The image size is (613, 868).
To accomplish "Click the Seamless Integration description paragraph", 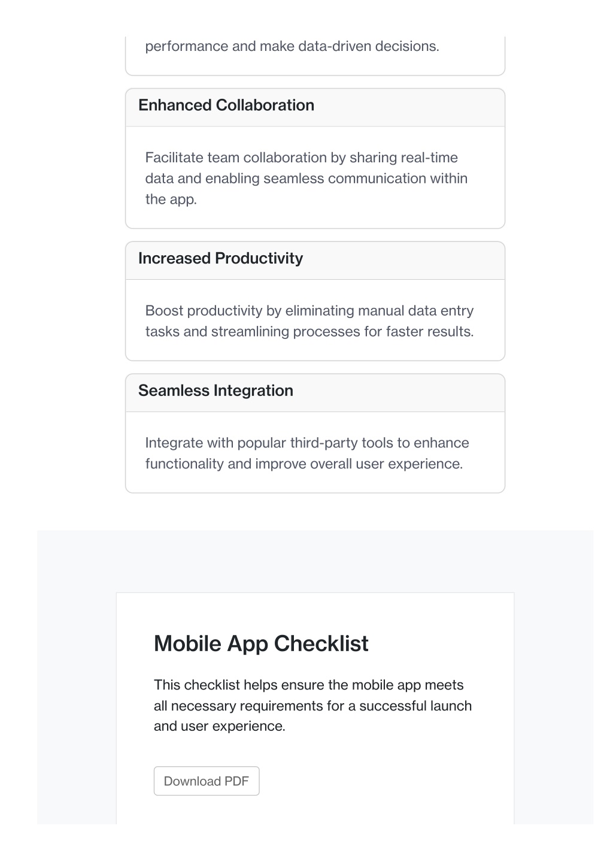I will tap(307, 453).
